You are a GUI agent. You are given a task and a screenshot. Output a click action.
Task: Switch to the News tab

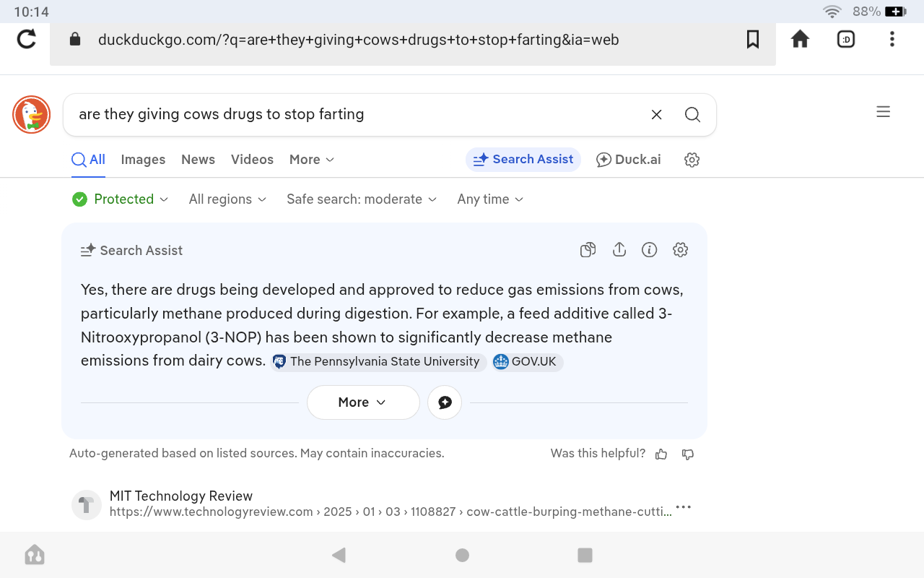pos(198,160)
